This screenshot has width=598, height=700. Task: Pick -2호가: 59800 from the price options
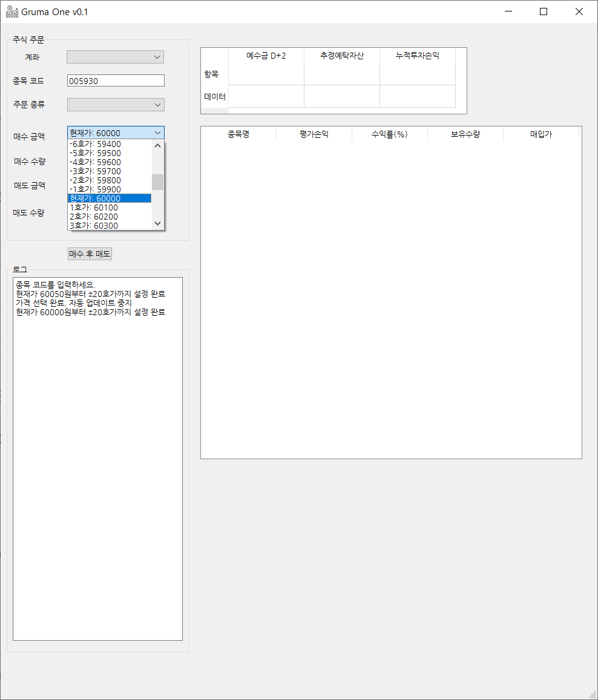(x=110, y=180)
